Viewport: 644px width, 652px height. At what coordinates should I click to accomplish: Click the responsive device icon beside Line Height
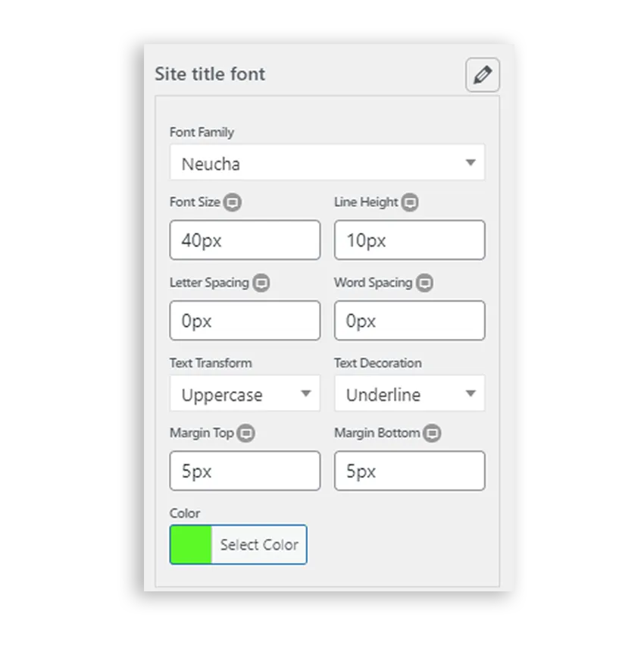click(x=410, y=202)
